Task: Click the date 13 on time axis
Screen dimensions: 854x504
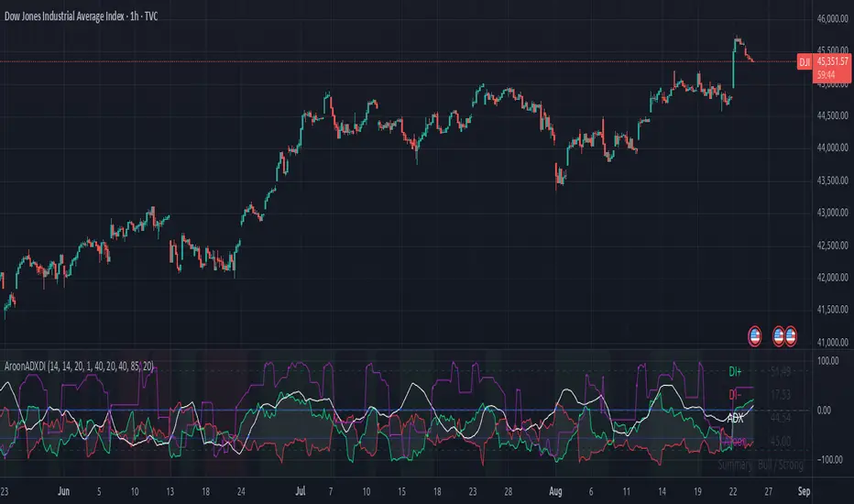Action: click(x=170, y=491)
